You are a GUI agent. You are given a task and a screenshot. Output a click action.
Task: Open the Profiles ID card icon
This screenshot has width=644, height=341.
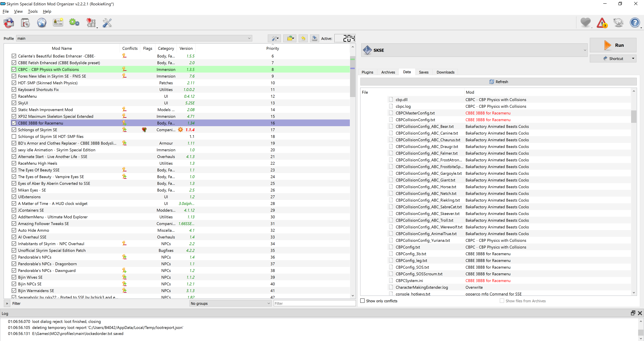point(58,23)
